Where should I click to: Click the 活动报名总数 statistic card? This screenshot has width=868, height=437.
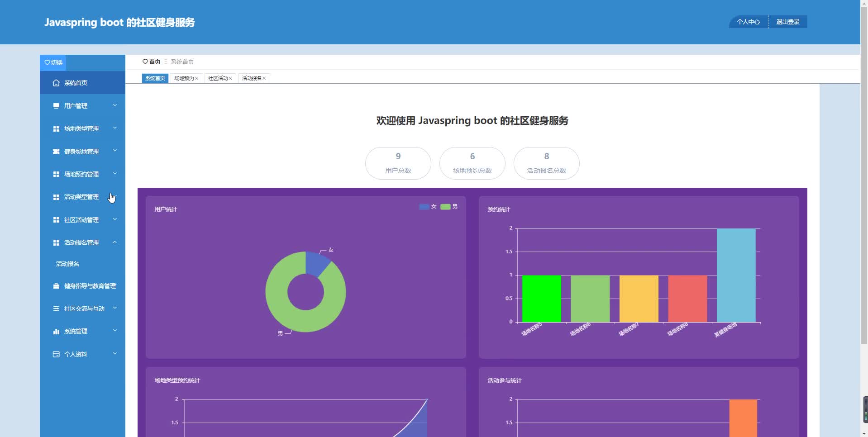coord(547,163)
